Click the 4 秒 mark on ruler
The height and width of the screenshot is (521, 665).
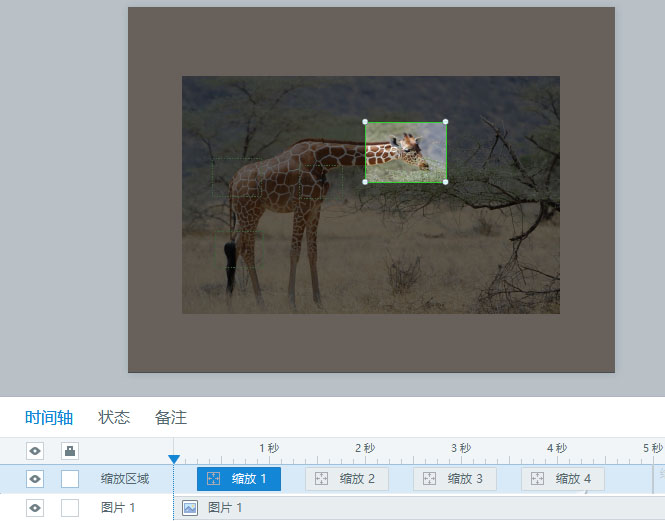tap(557, 448)
